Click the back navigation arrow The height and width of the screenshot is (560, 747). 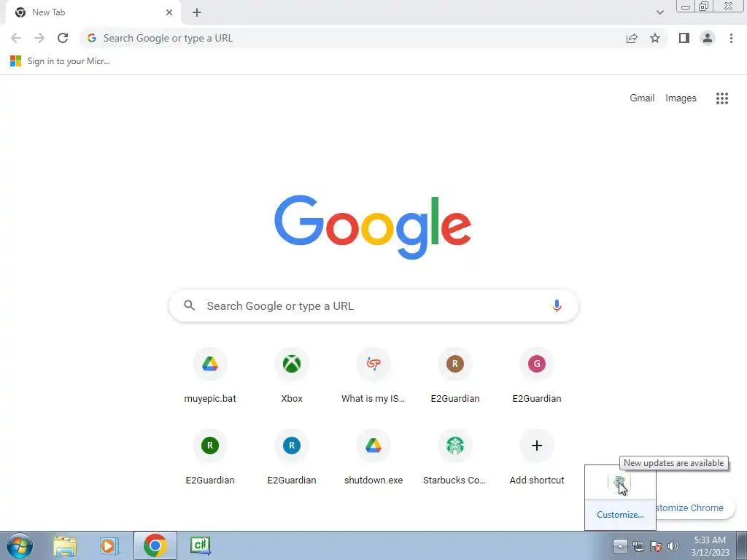(16, 38)
